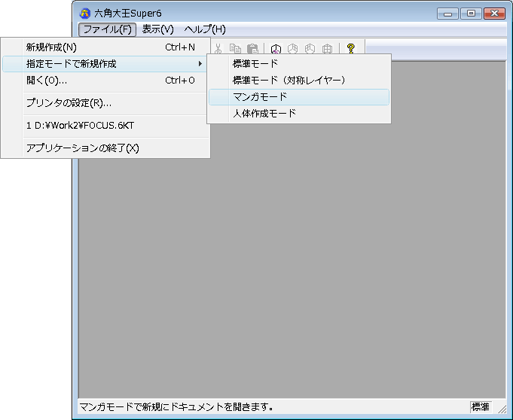Expand the 指定モードで新規作成 submenu
Image resolution: width=513 pixels, height=420 pixels.
[x=105, y=64]
